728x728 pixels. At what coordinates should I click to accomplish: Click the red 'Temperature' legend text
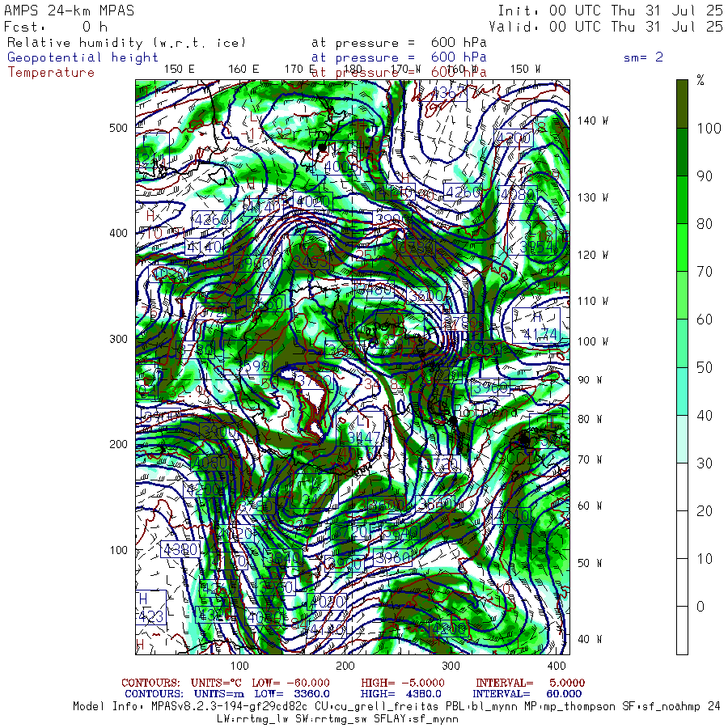pyautogui.click(x=51, y=73)
